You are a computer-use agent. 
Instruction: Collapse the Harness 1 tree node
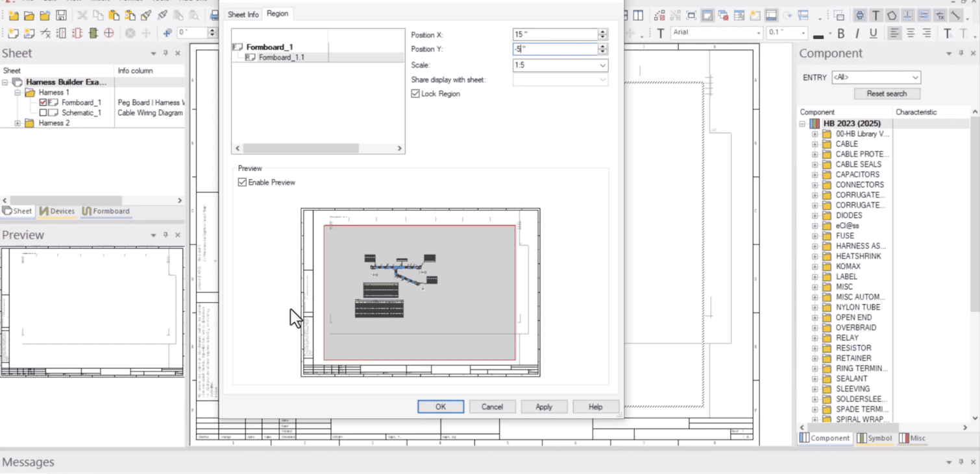point(18,93)
